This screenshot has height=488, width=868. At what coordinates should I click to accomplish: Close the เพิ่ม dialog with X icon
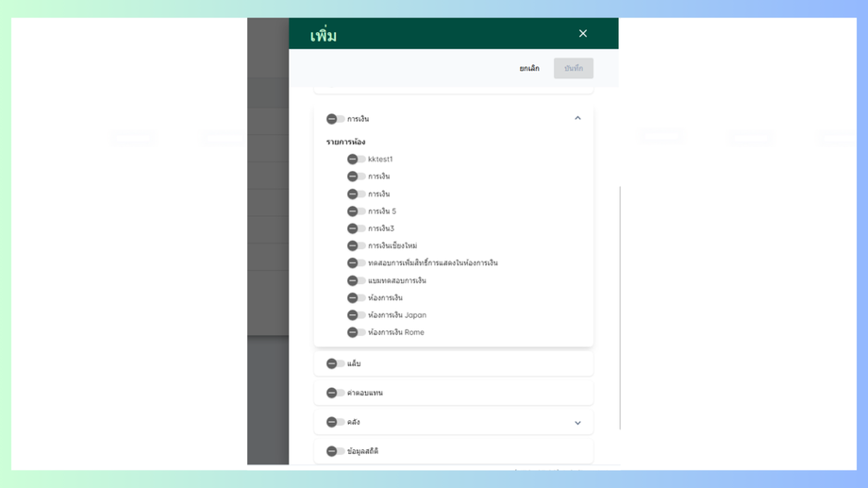pyautogui.click(x=583, y=34)
